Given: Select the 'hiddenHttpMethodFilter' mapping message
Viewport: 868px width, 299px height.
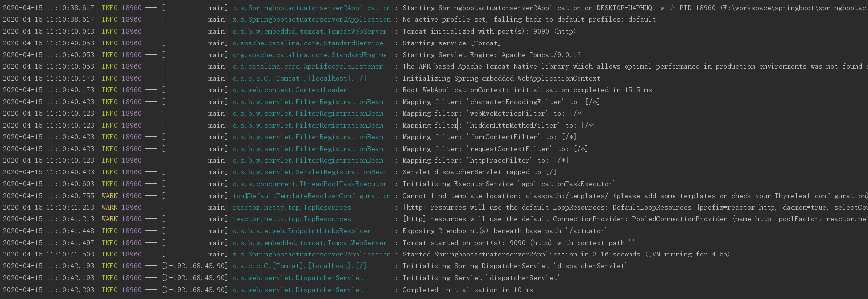Looking at the screenshot, I should pyautogui.click(x=499, y=126).
